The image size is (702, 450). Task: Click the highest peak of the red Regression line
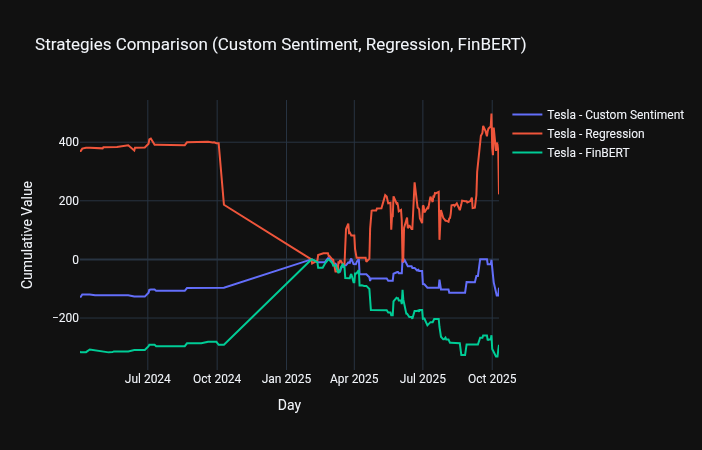click(x=491, y=115)
